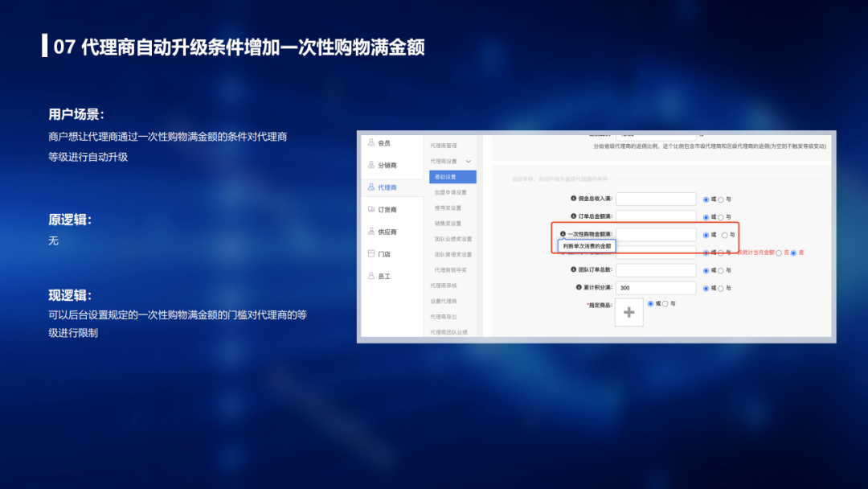Click the 员工 staff icon
Image resolution: width=868 pixels, height=489 pixels.
coord(371,276)
